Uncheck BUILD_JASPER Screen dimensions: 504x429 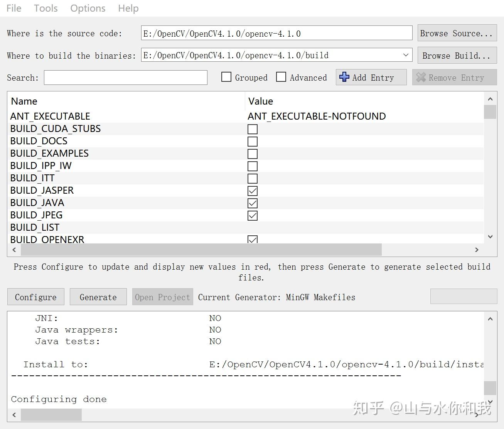tap(252, 190)
